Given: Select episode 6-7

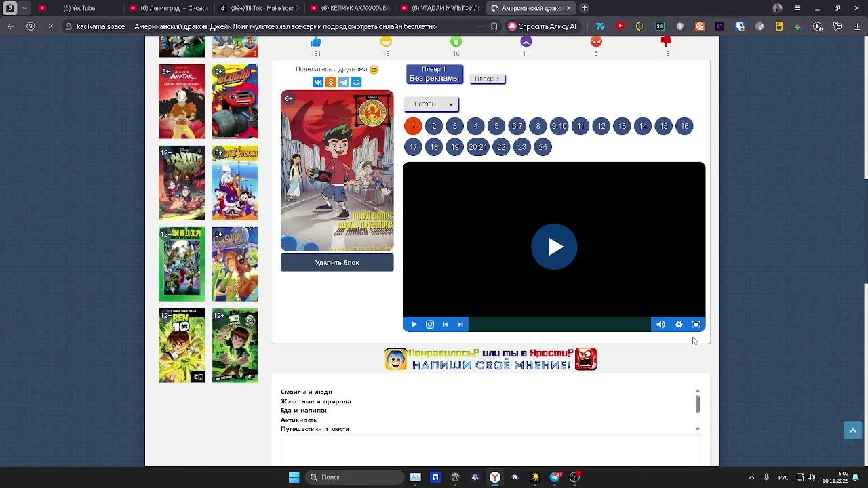Looking at the screenshot, I should tap(517, 126).
